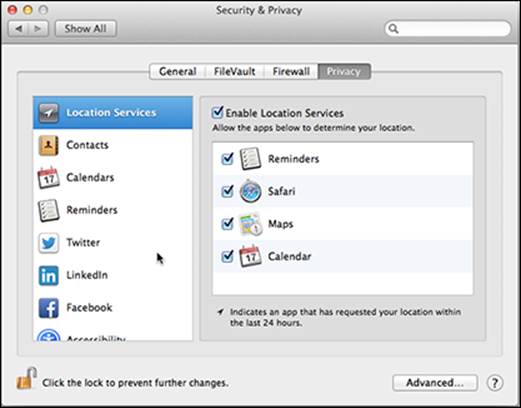
Task: Click the Maps icon in app list
Action: click(x=250, y=224)
